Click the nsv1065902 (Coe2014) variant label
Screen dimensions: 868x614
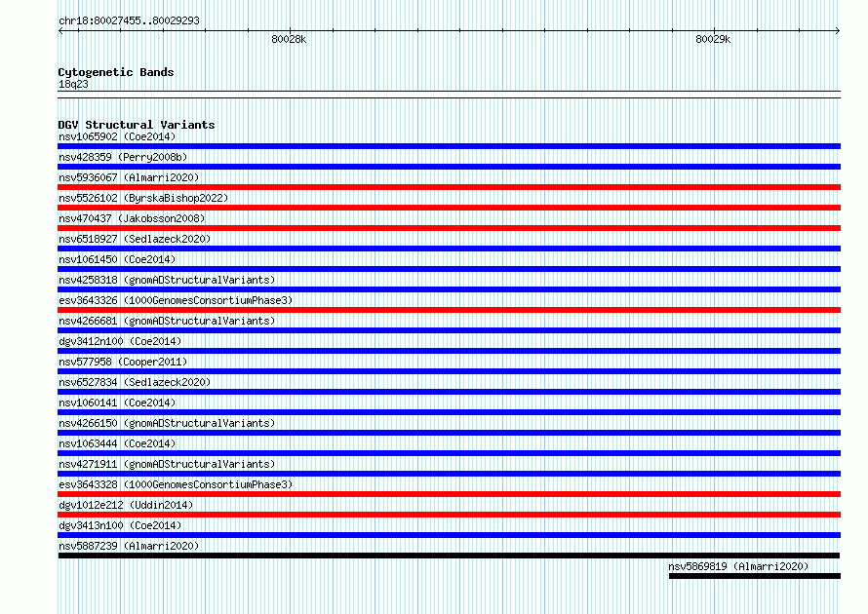(117, 136)
